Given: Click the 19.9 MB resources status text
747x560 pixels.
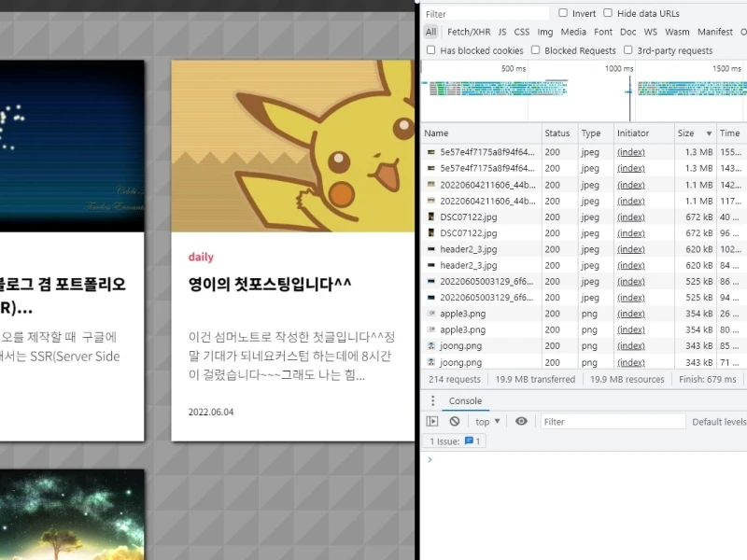Looking at the screenshot, I should [x=627, y=380].
